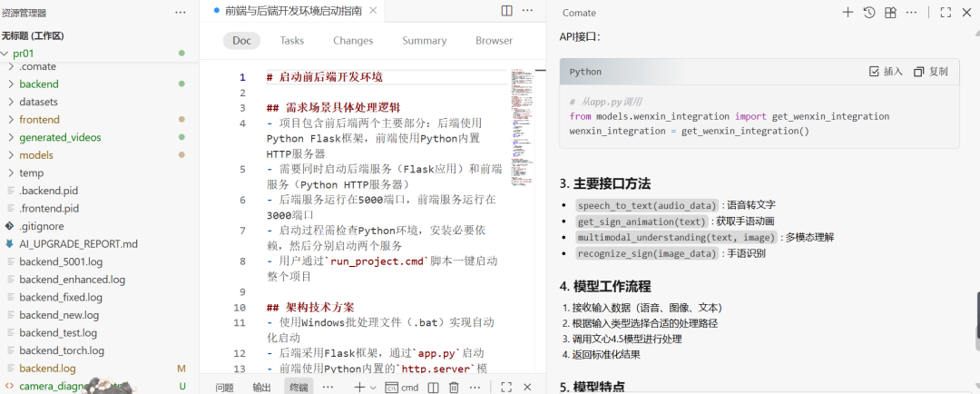
Task: Select the Changes tab
Action: [x=353, y=41]
